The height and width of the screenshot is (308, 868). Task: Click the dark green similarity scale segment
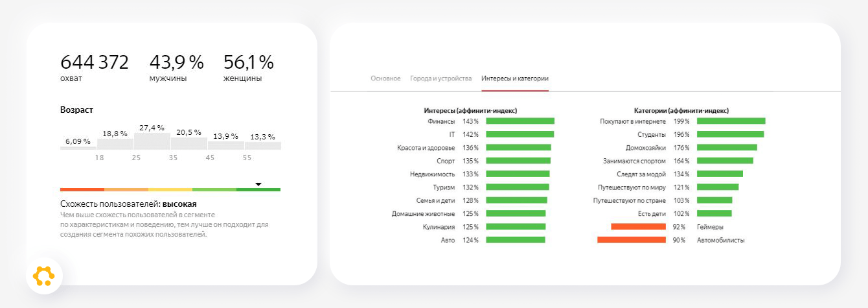click(x=258, y=189)
